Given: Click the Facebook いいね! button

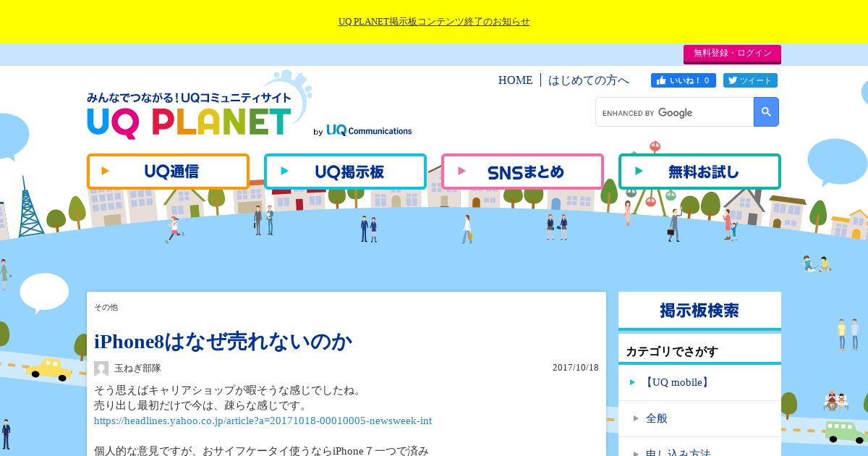Looking at the screenshot, I should tap(684, 80).
